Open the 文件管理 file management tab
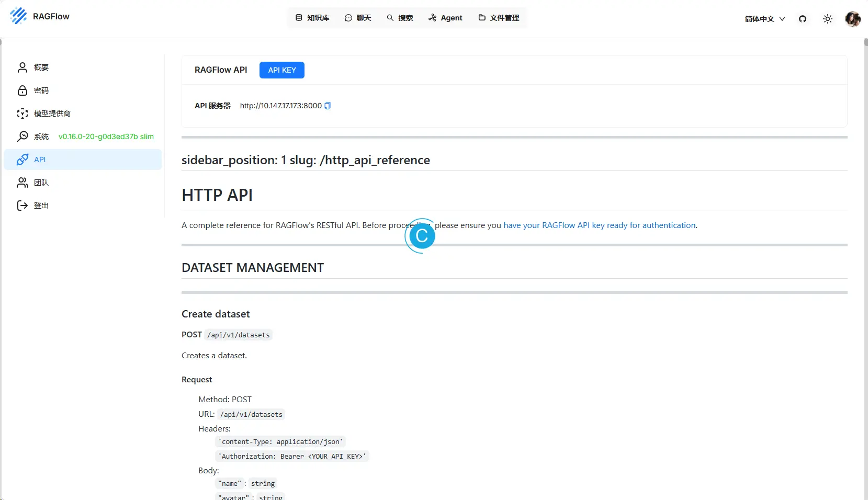The height and width of the screenshot is (500, 868). pyautogui.click(x=499, y=18)
